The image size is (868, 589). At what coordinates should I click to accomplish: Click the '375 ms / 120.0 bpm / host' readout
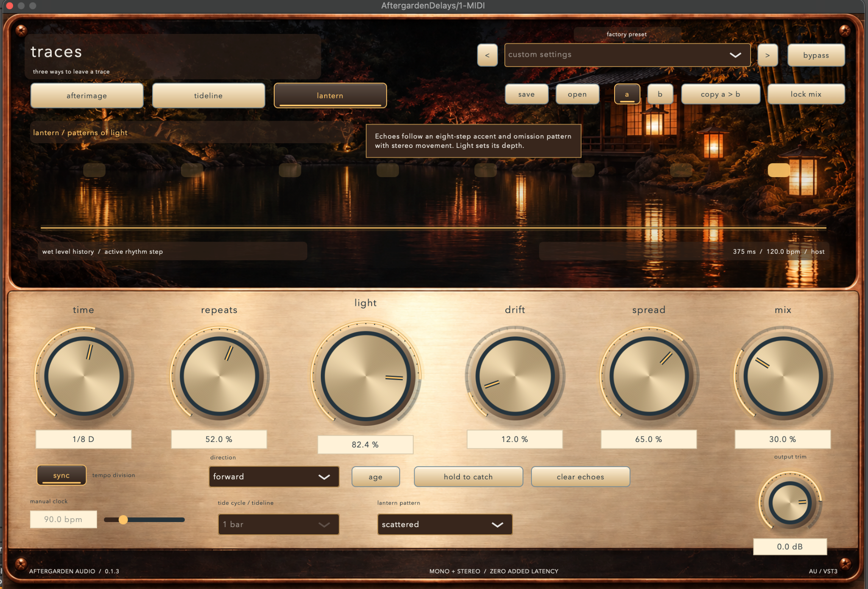click(779, 251)
